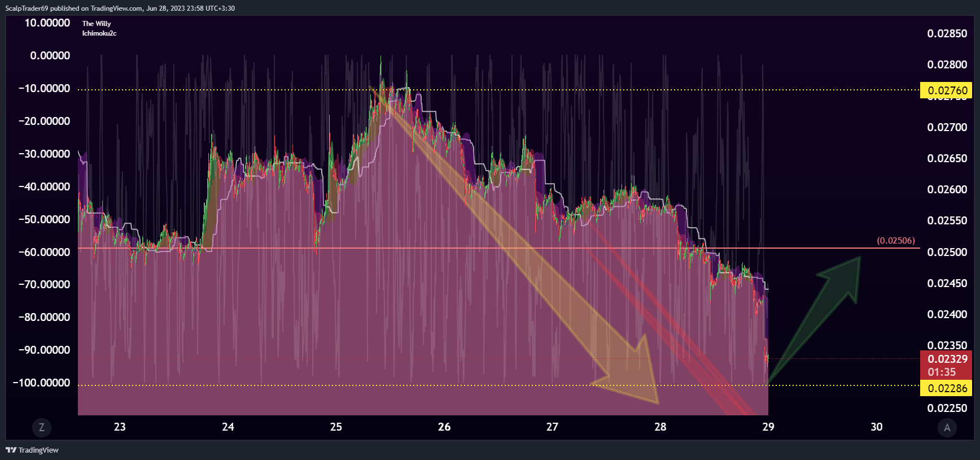Click the date label 23 on time axis
Viewport: 980px width, 460px height.
click(120, 427)
